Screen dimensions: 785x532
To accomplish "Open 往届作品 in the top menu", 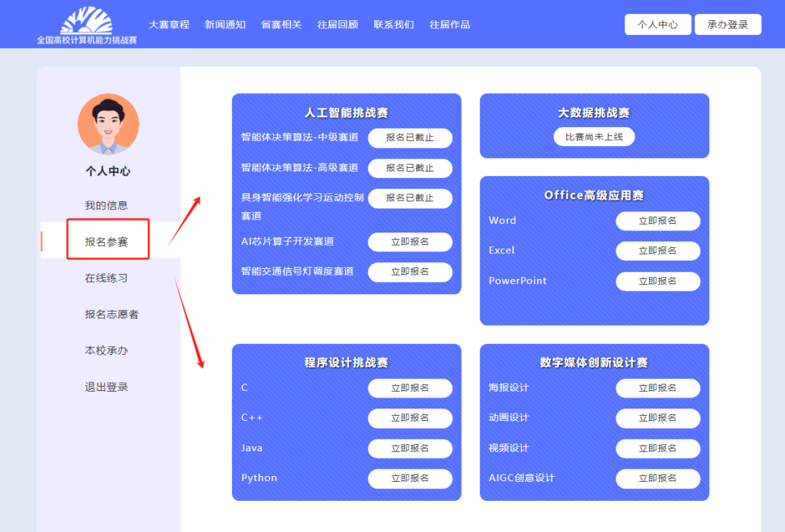I will tap(450, 25).
